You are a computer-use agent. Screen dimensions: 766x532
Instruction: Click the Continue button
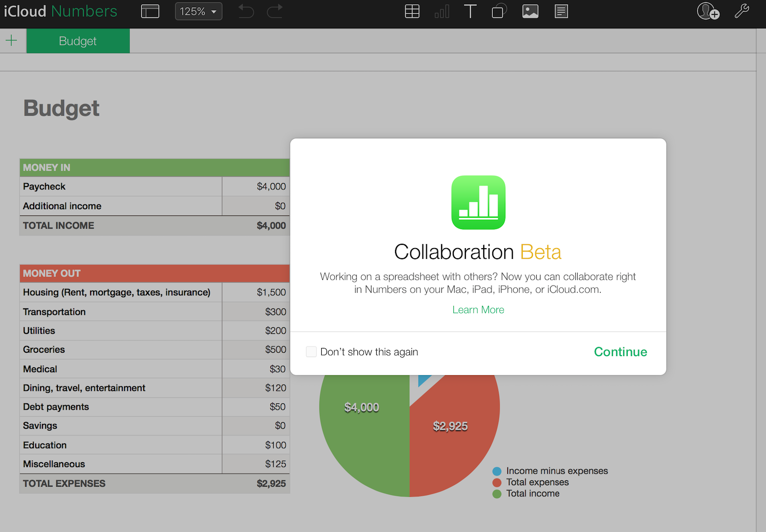point(621,352)
